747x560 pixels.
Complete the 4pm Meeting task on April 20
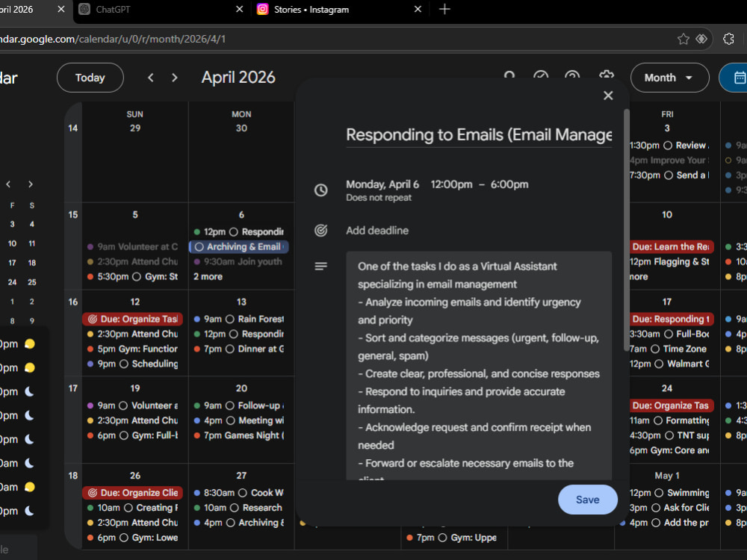pyautogui.click(x=231, y=420)
